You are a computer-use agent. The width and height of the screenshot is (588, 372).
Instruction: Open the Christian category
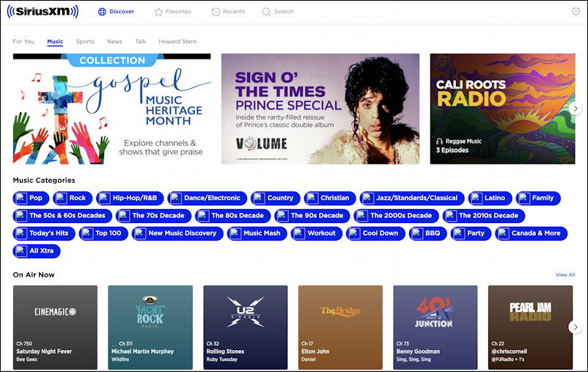(330, 198)
